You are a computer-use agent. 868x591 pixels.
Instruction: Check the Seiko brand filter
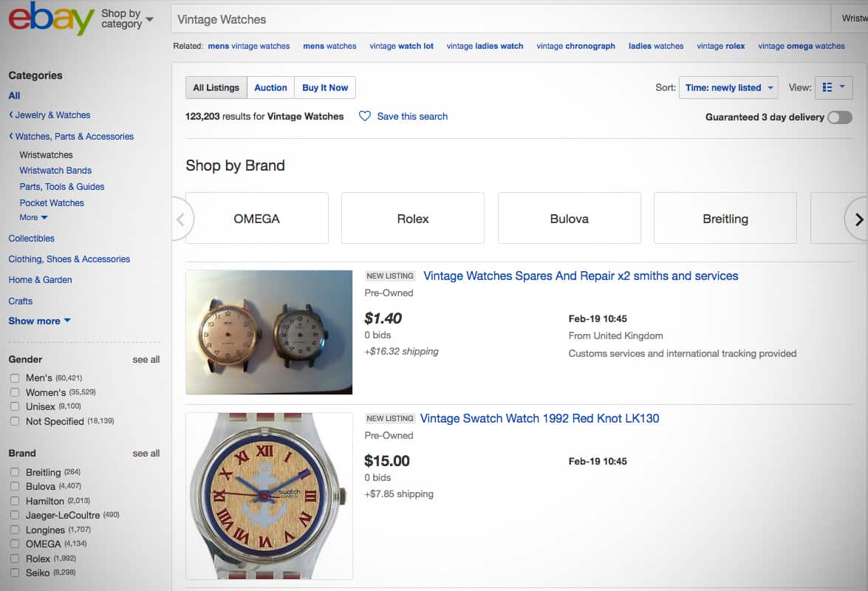pos(13,573)
